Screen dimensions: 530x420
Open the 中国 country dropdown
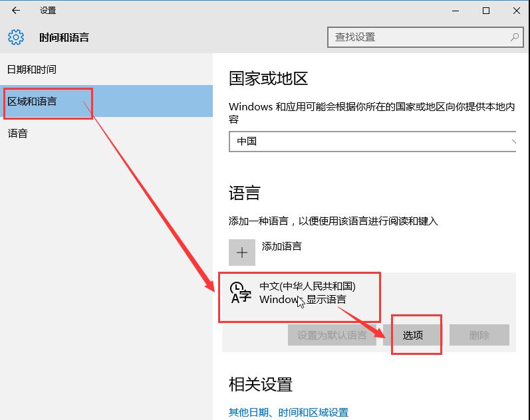point(372,142)
